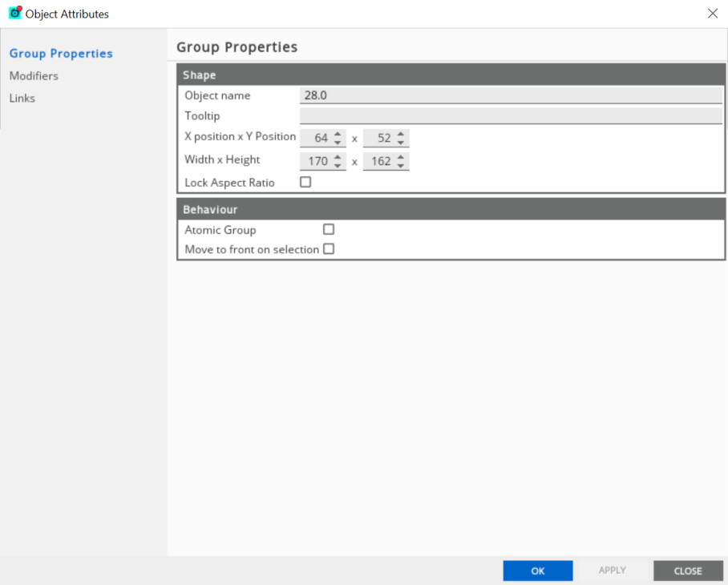Click the CLOSE button
The image size is (728, 585).
pyautogui.click(x=688, y=571)
